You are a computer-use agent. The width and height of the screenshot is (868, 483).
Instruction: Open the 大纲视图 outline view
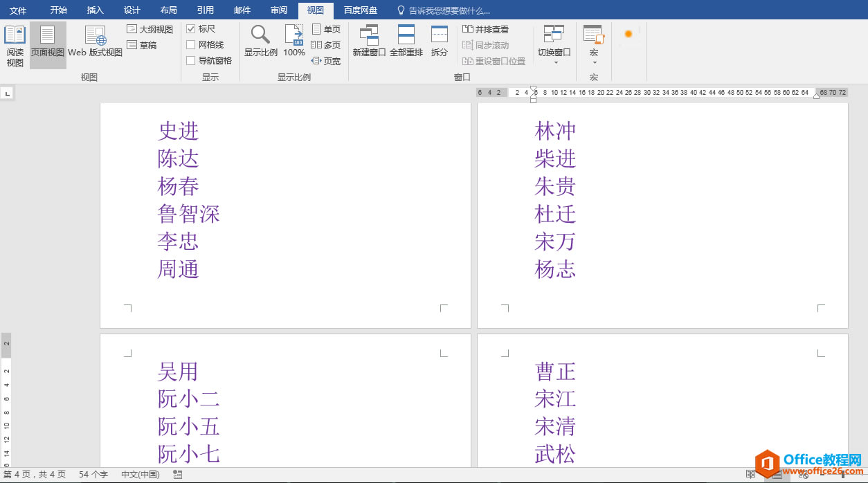(150, 29)
